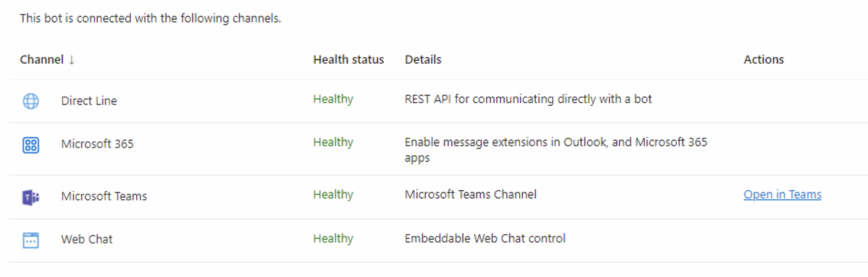Click the Microsoft 365 channel icon
The height and width of the screenshot is (277, 868).
coord(31,145)
